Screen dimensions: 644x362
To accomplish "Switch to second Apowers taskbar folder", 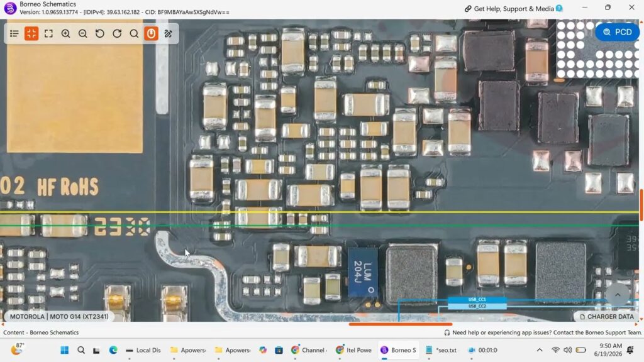I will (x=233, y=350).
